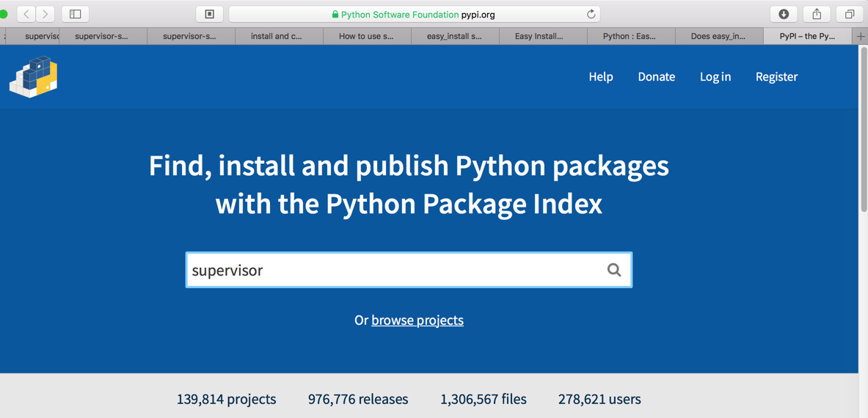Click the Reader view icon
The image size is (868, 418).
[x=210, y=14]
